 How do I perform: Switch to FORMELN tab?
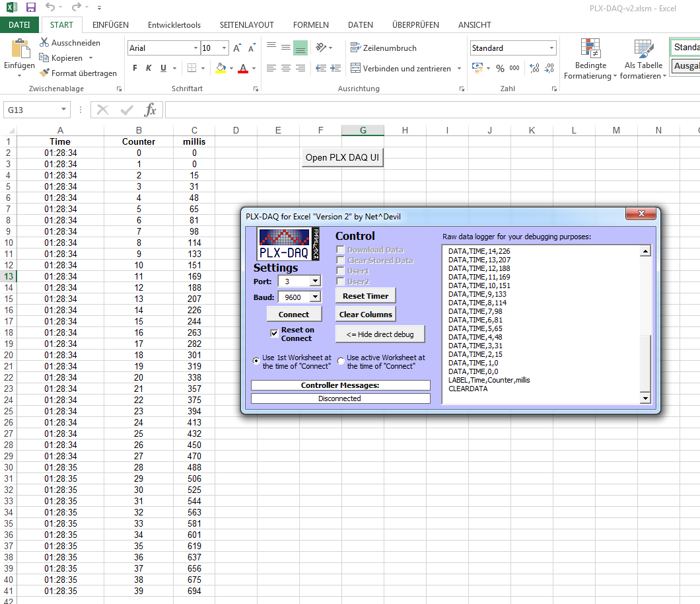[x=311, y=25]
